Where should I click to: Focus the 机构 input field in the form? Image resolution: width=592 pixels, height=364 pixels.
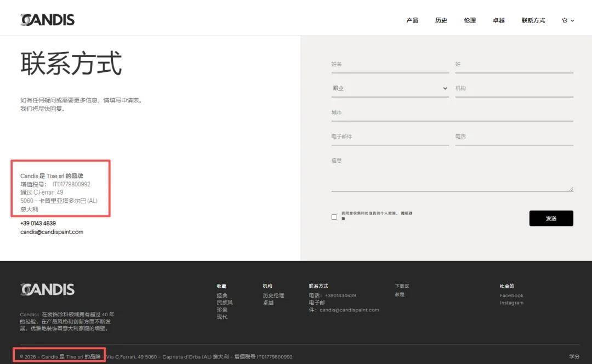514,88
